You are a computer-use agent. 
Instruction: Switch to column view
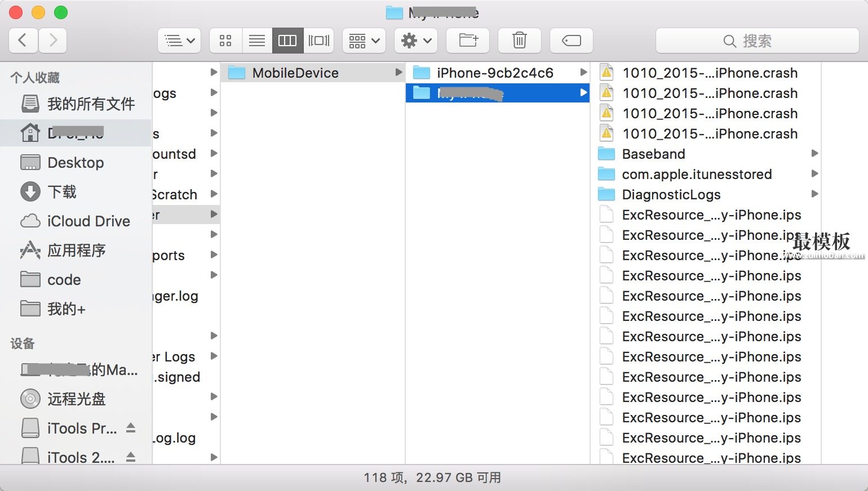pos(287,41)
